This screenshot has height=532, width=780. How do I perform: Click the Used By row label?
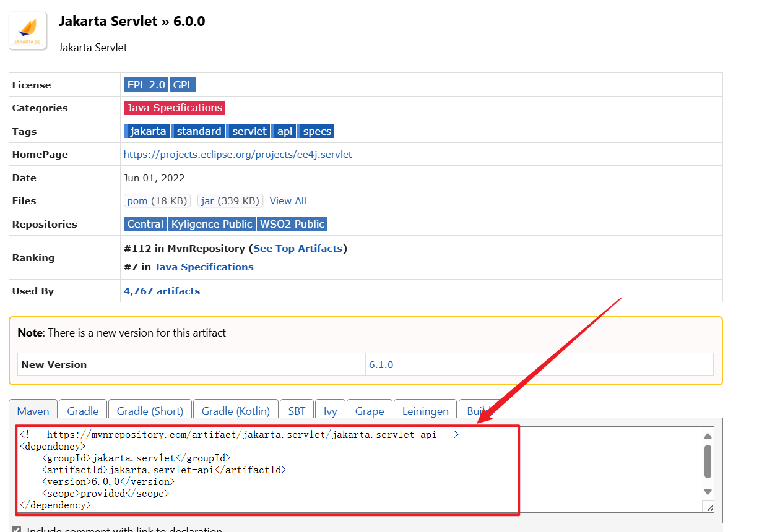tap(33, 291)
